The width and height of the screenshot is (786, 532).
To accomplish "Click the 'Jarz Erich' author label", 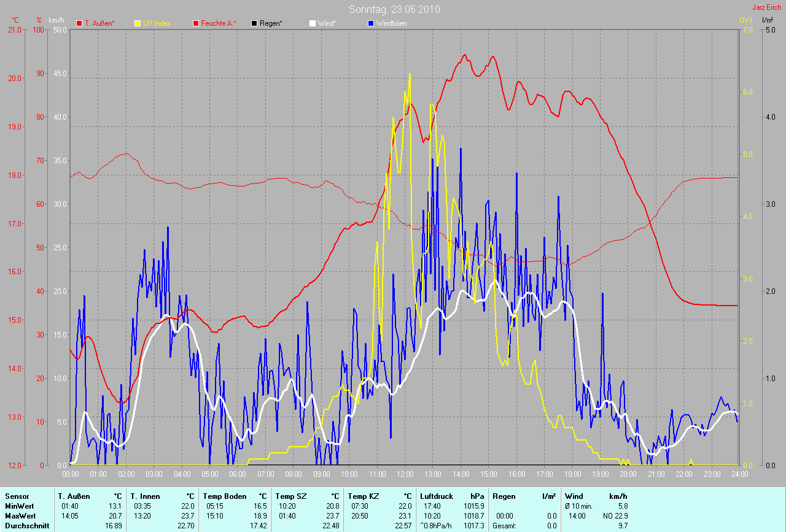I will 767,7.
